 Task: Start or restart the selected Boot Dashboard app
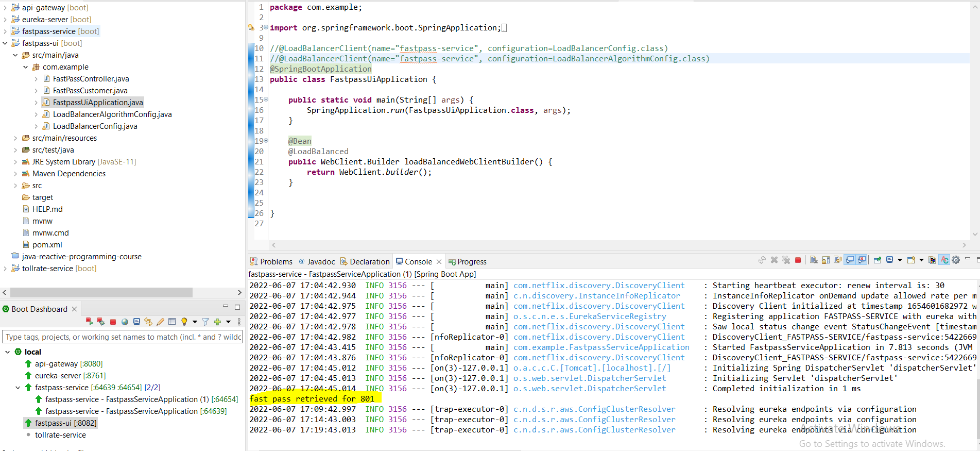pyautogui.click(x=89, y=322)
